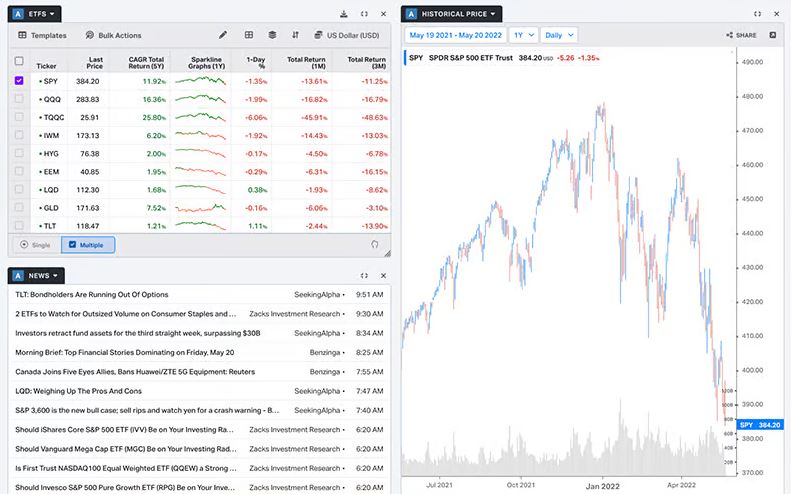The width and height of the screenshot is (791, 494).
Task: Click the download icon in ETFs panel
Action: pyautogui.click(x=344, y=14)
